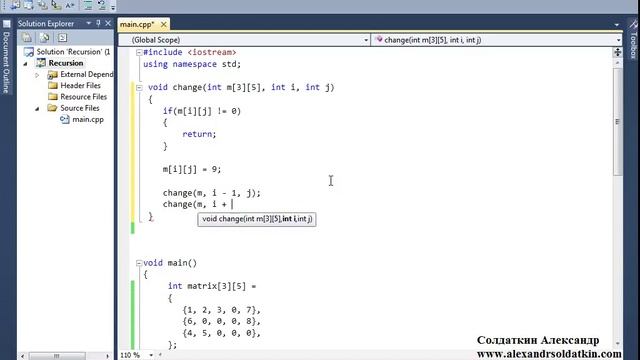
Task: Click Solution Explorer horizontal scroll left arrow
Action: 22,356
